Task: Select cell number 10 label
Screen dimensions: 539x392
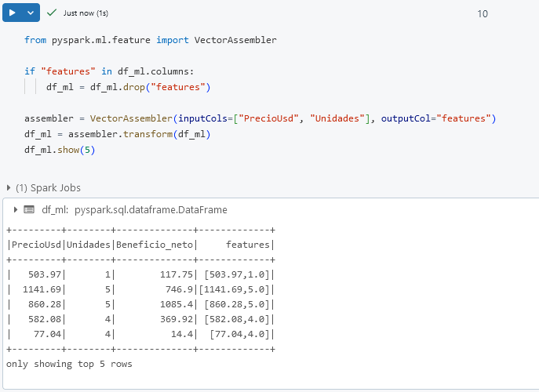Action: coord(482,14)
